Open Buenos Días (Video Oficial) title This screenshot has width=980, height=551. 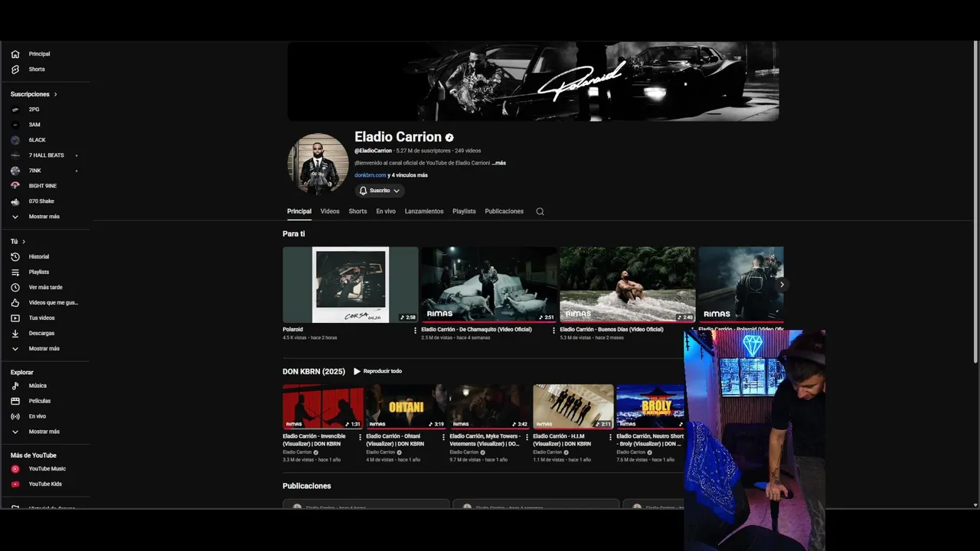[612, 330]
